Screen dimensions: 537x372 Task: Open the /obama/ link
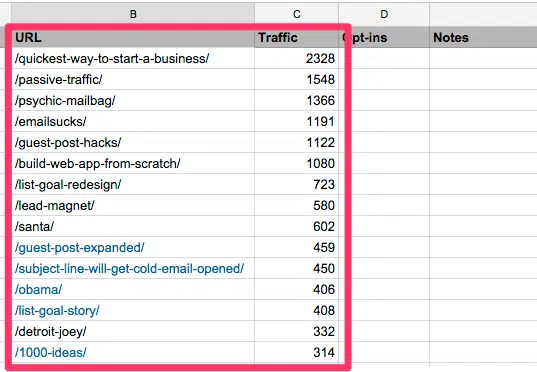[38, 289]
